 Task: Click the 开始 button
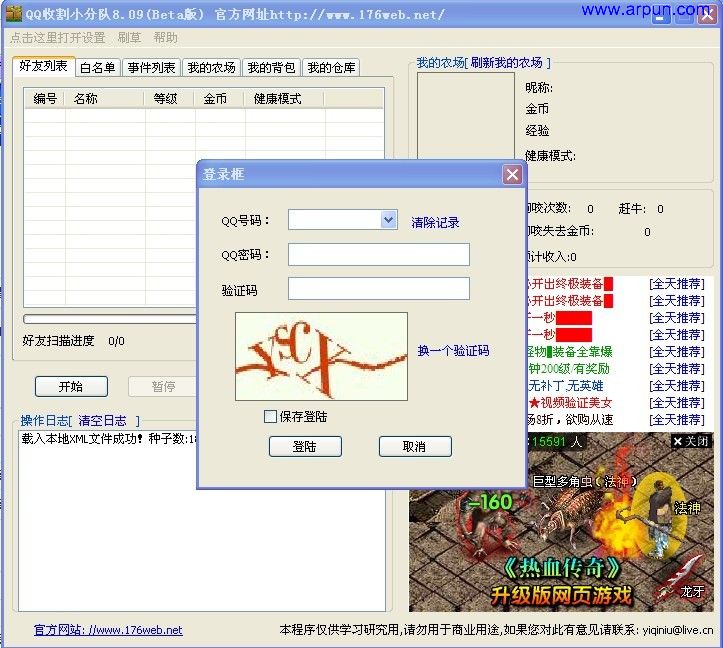tap(71, 386)
